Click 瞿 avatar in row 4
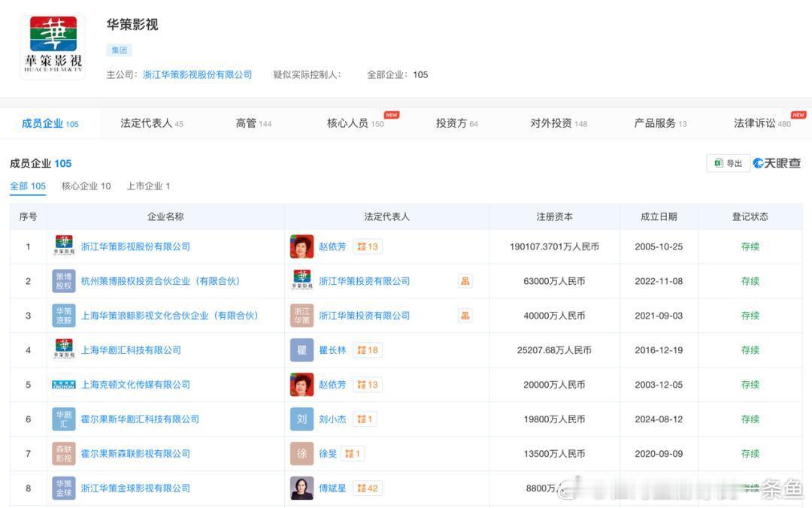This screenshot has width=812, height=508. [x=302, y=350]
